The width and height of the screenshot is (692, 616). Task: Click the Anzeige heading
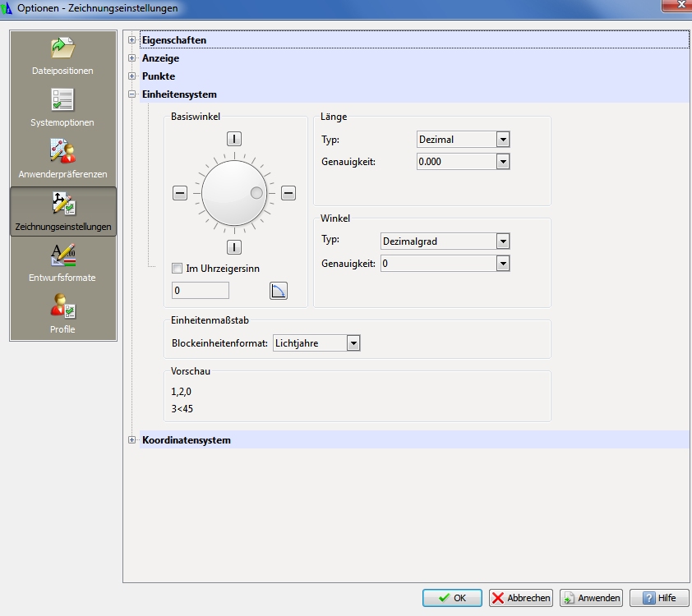[160, 58]
